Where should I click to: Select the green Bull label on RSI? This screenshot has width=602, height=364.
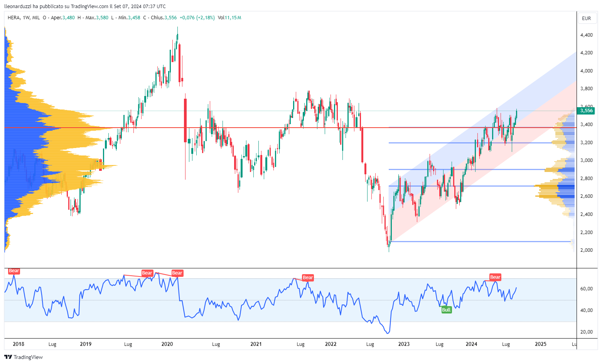coord(446,310)
